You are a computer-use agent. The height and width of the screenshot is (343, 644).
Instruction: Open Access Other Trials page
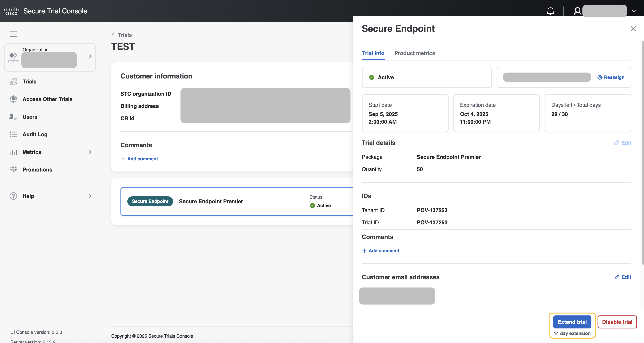[x=47, y=99]
